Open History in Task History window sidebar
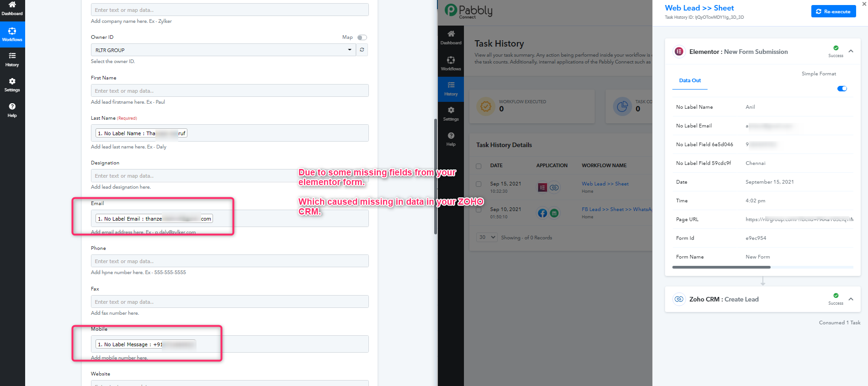Viewport: 868px width, 386px height. pyautogui.click(x=451, y=89)
